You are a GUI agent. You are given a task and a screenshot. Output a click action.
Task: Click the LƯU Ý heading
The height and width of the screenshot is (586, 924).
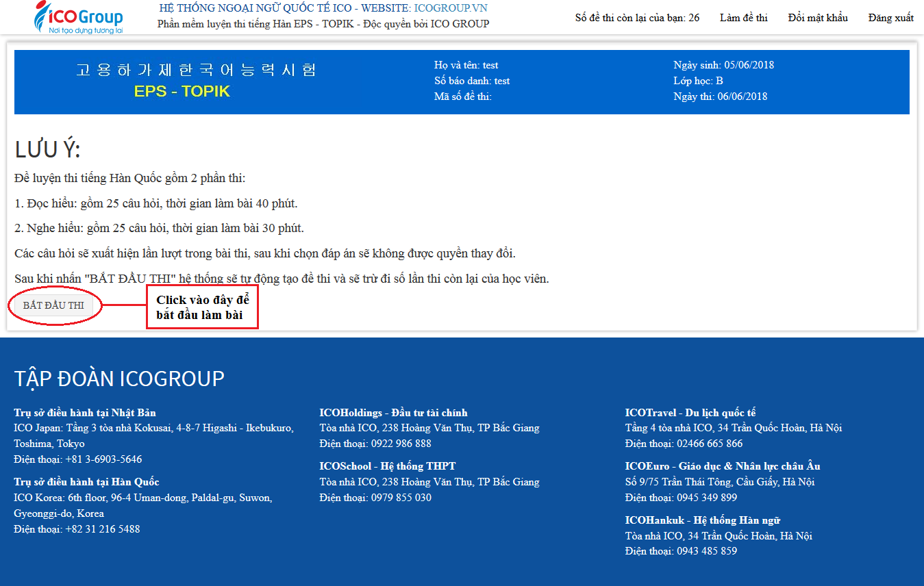coord(47,150)
